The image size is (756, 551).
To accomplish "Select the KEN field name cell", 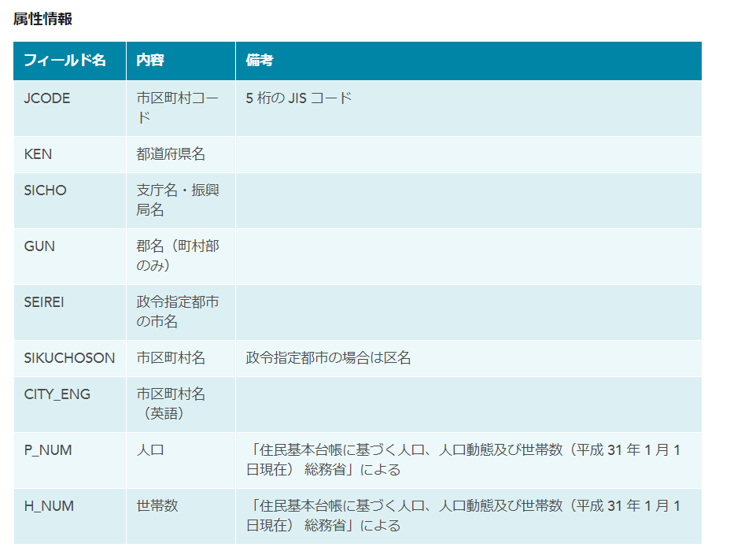I will point(70,155).
